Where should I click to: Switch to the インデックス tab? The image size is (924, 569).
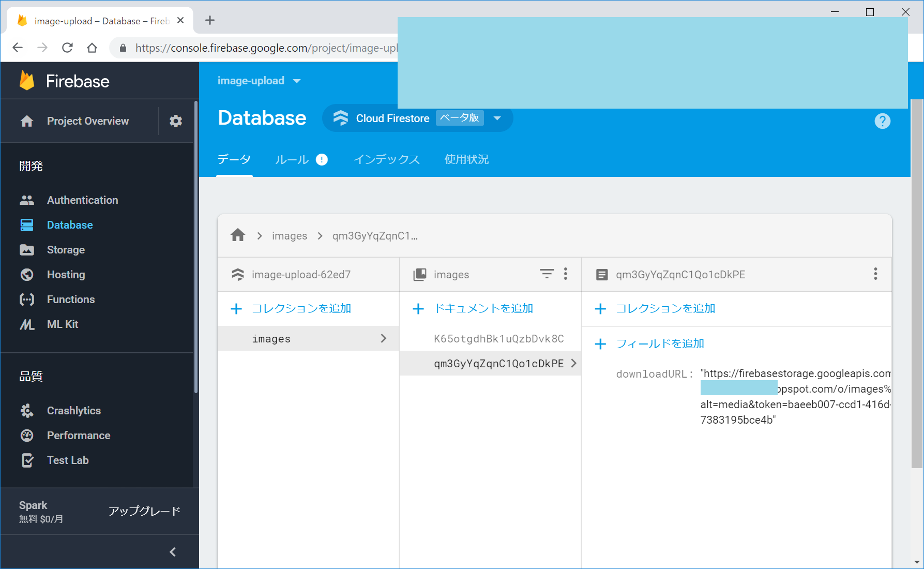[386, 160]
